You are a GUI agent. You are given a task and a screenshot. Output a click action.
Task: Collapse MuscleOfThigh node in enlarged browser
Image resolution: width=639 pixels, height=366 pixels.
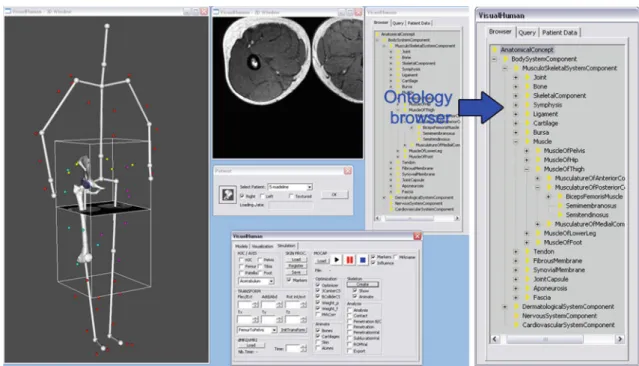tap(527, 169)
